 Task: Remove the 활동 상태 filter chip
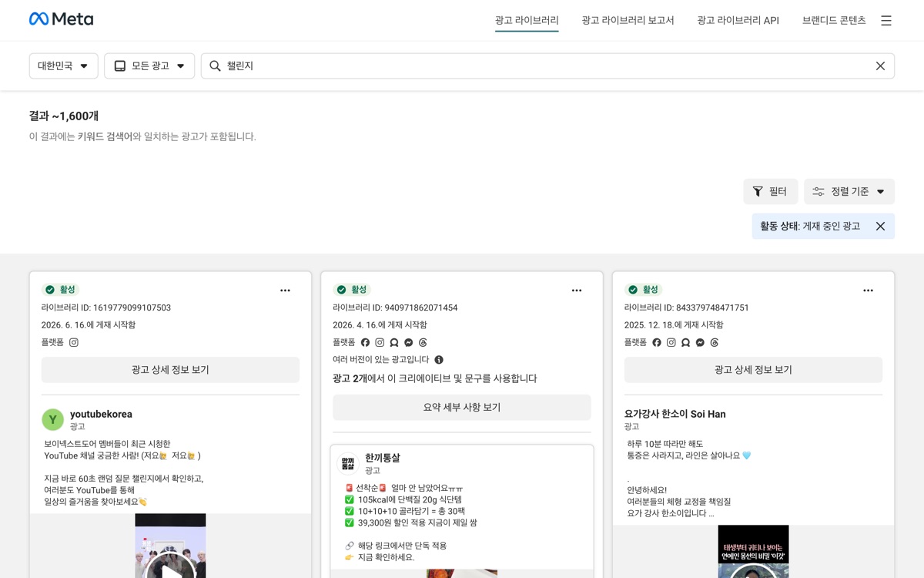(880, 226)
